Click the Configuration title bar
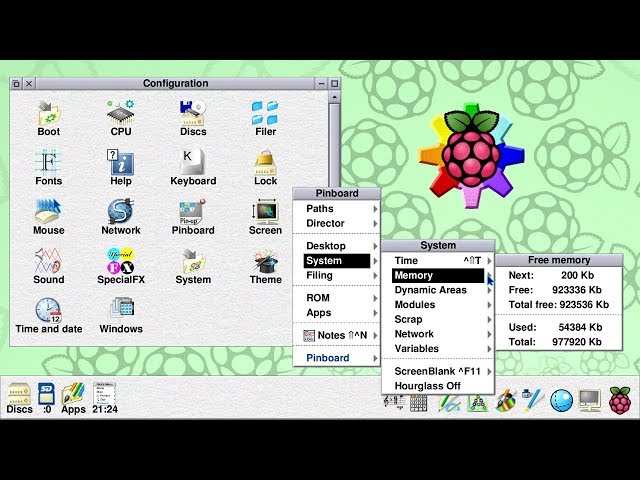Image resolution: width=640 pixels, height=480 pixels. (x=176, y=84)
